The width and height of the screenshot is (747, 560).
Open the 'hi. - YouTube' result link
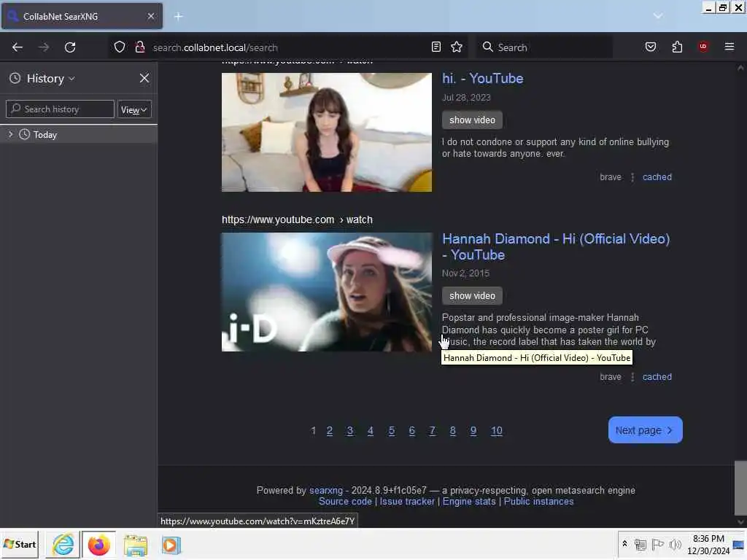click(482, 79)
